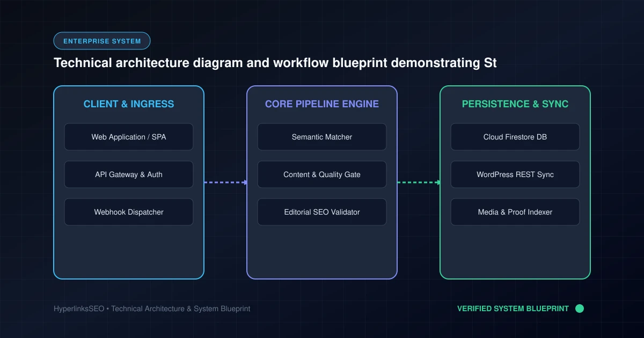Click the Cloud Firestore DB box
The width and height of the screenshot is (644, 338).
(515, 137)
